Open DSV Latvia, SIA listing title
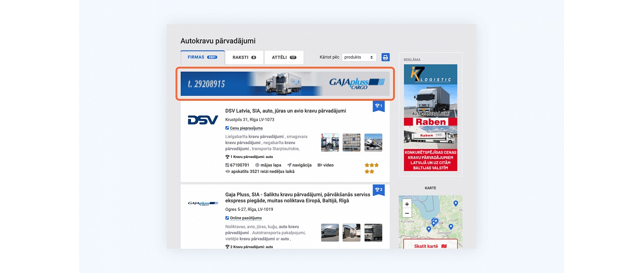The height and width of the screenshot is (273, 644). (286, 111)
